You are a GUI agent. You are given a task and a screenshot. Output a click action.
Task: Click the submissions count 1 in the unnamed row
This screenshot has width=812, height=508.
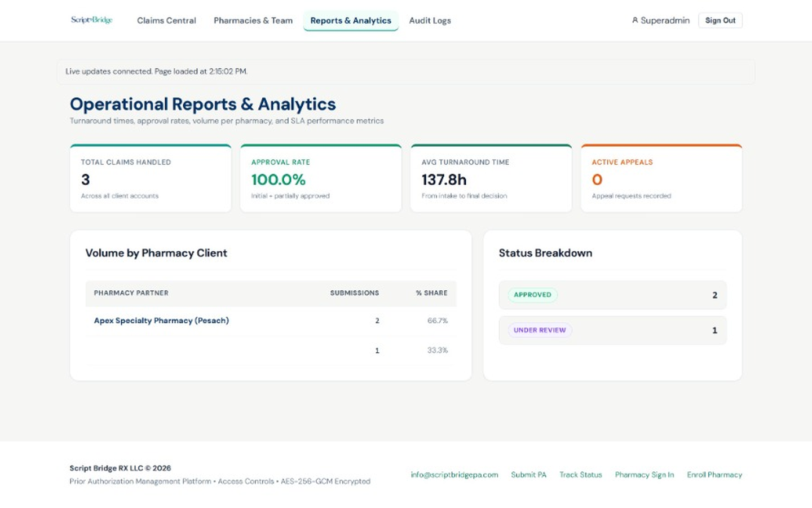[x=377, y=351]
